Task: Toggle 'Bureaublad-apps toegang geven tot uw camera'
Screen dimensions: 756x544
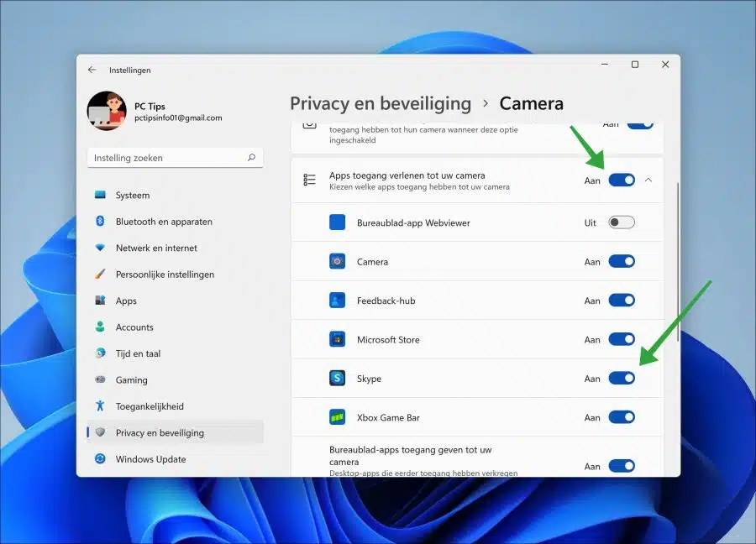Action: click(x=622, y=466)
